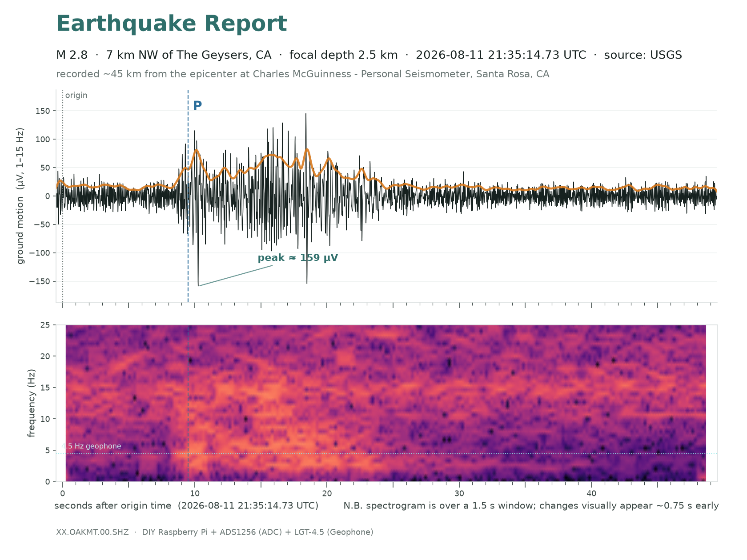Click the dotted origin-time line in the waveform plot
Image resolution: width=747 pixels, height=560 pixels.
tap(63, 196)
